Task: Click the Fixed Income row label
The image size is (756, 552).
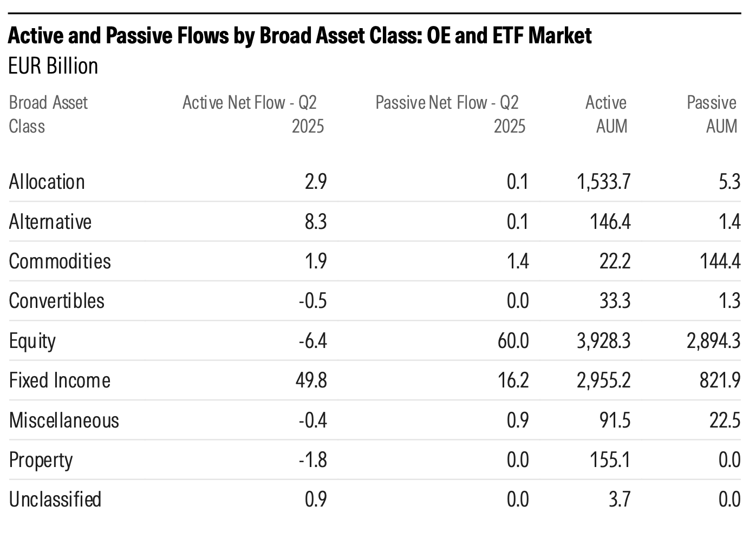Action: click(x=60, y=380)
